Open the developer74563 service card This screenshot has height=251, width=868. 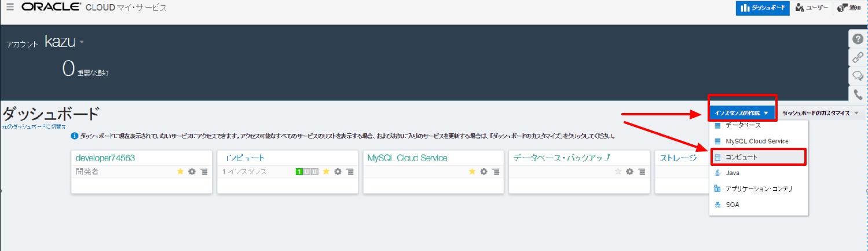pyautogui.click(x=105, y=158)
